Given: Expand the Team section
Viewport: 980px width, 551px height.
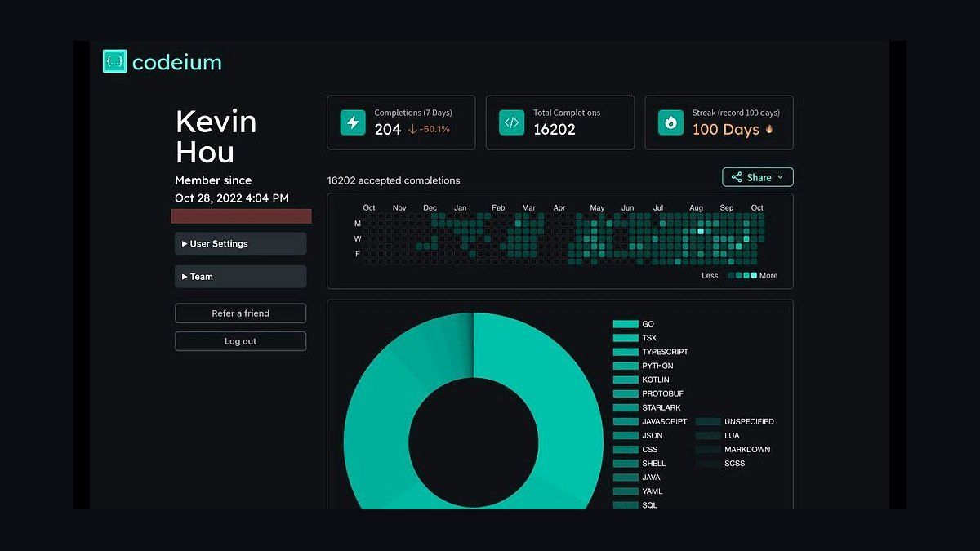Looking at the screenshot, I should [x=240, y=277].
